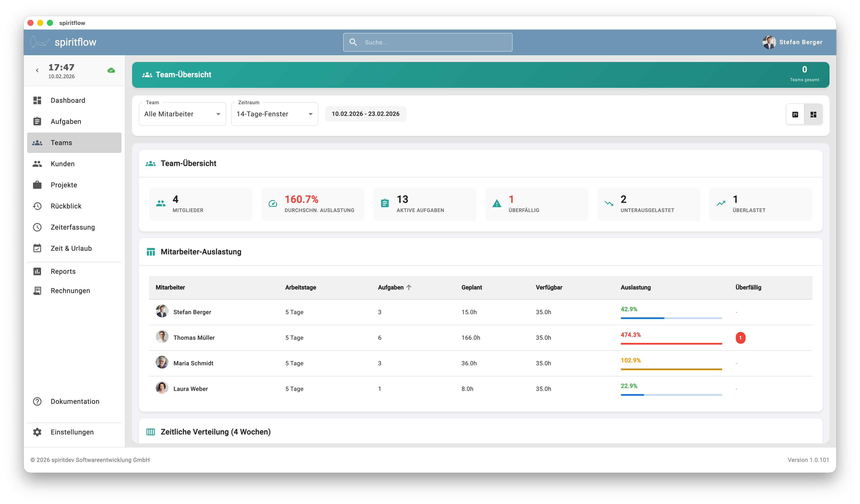Screen dimensions: 860x504
Task: Switch to the kanban board view toggle
Action: tap(795, 114)
